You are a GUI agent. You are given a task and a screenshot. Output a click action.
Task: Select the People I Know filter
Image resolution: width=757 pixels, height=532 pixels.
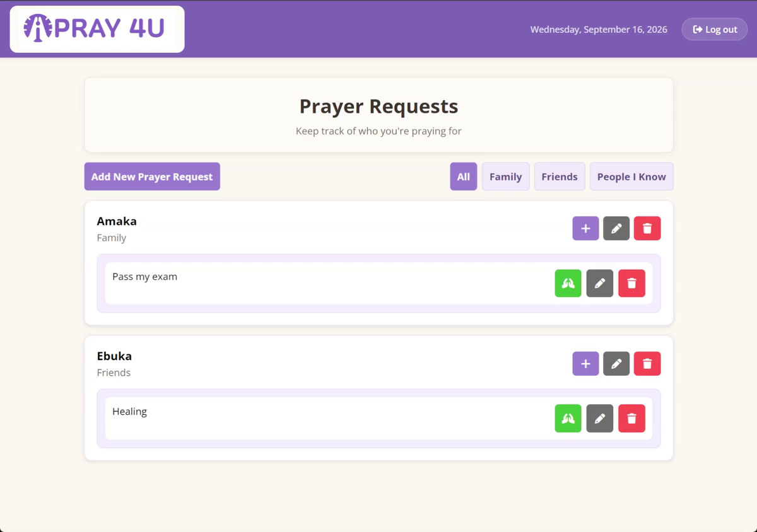631,176
